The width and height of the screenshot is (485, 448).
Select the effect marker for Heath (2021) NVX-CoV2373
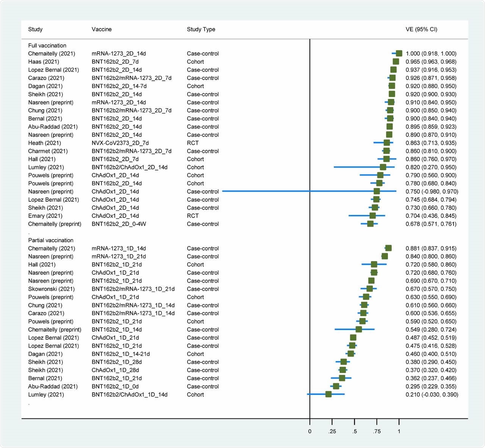click(386, 143)
